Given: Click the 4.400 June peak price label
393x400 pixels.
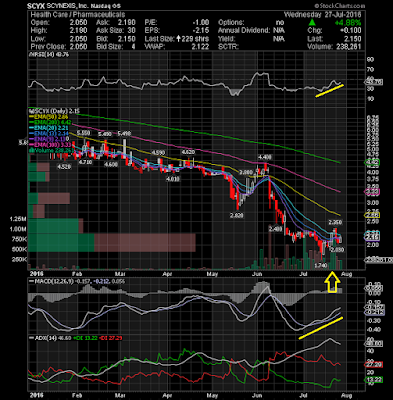Looking at the screenshot, I should [264, 157].
